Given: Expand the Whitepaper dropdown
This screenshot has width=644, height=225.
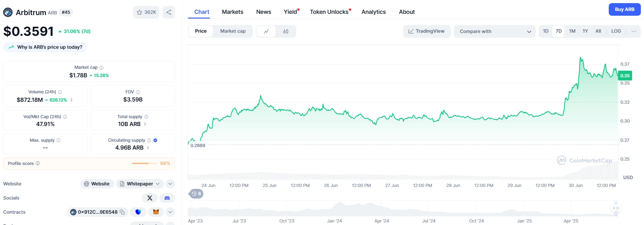Looking at the screenshot, I should [140, 184].
